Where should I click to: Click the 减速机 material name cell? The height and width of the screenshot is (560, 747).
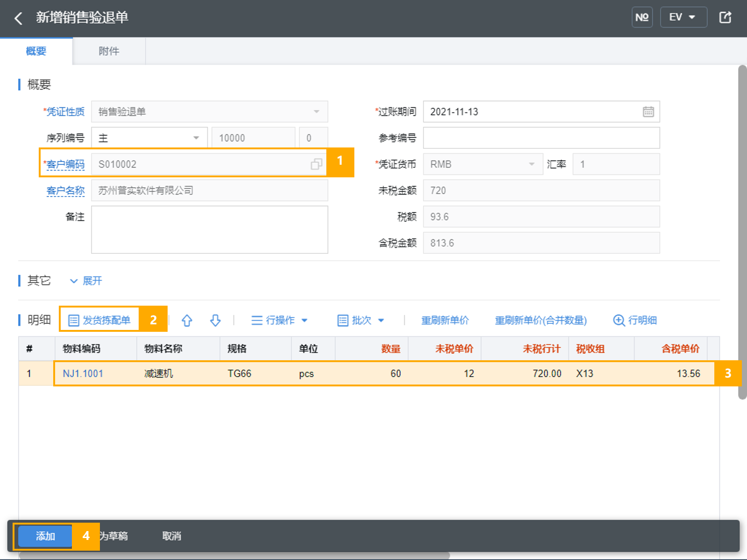click(x=178, y=374)
